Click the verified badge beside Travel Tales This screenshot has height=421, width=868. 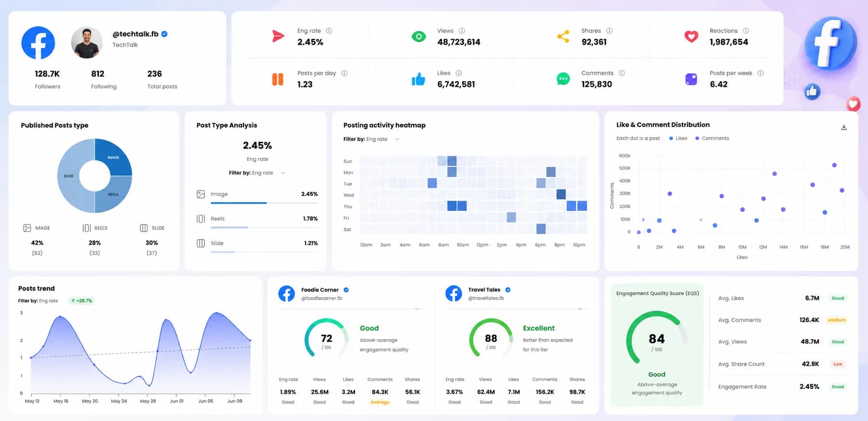click(x=508, y=290)
